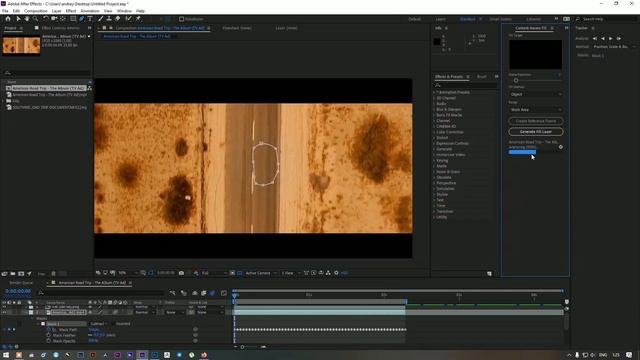
Task: Select the Clone Stamp tool
Action: [109, 19]
